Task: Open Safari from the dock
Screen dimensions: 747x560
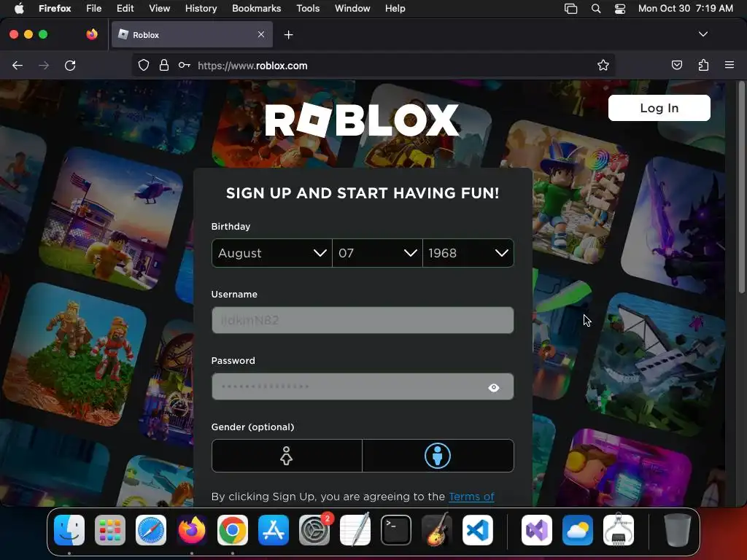Action: [151, 530]
